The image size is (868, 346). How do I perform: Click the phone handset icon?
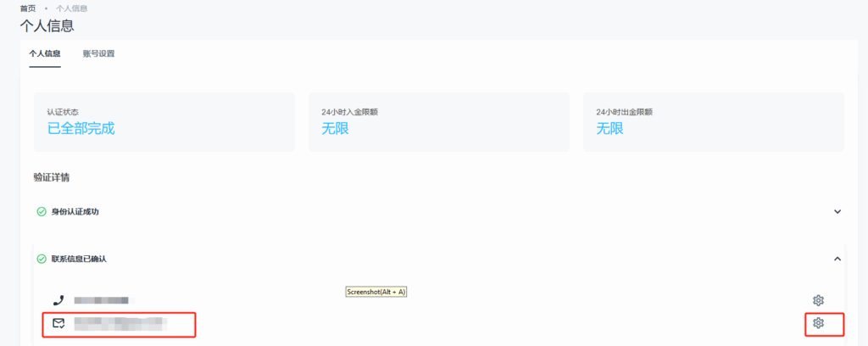58,300
